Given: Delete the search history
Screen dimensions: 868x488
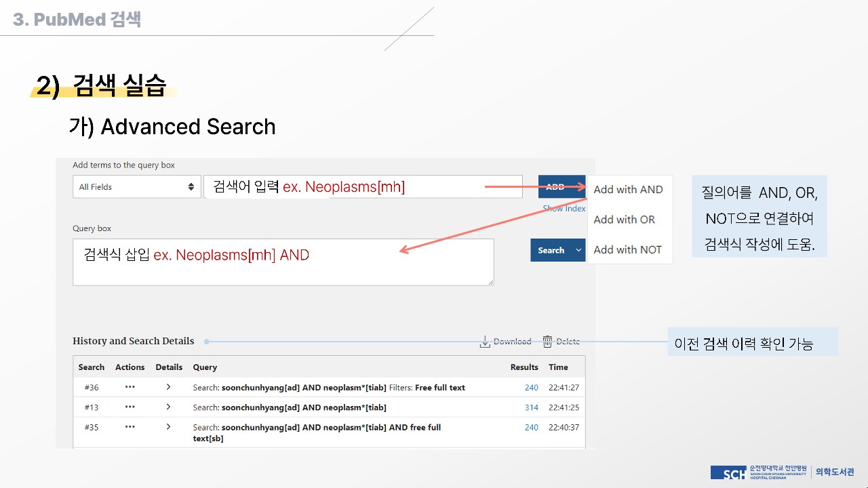Looking at the screenshot, I should pyautogui.click(x=561, y=342).
